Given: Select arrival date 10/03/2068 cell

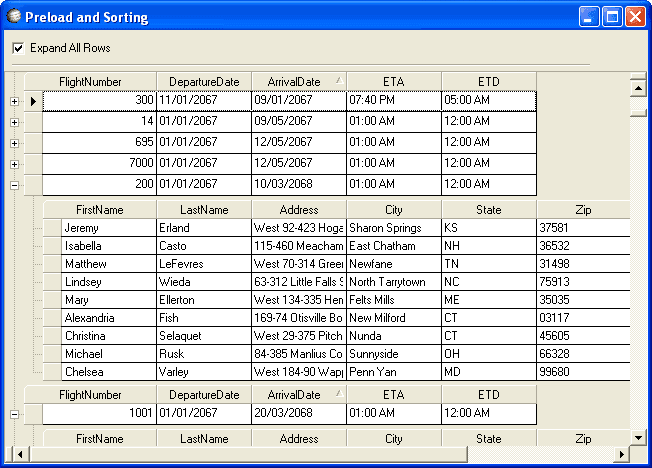Looking at the screenshot, I should [x=299, y=185].
